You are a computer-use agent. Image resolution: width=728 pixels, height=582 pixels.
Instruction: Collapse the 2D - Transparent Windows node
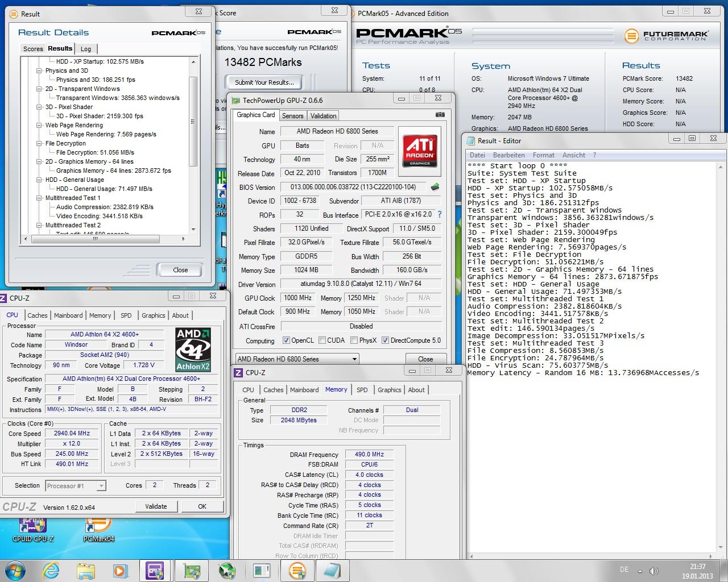(x=39, y=89)
